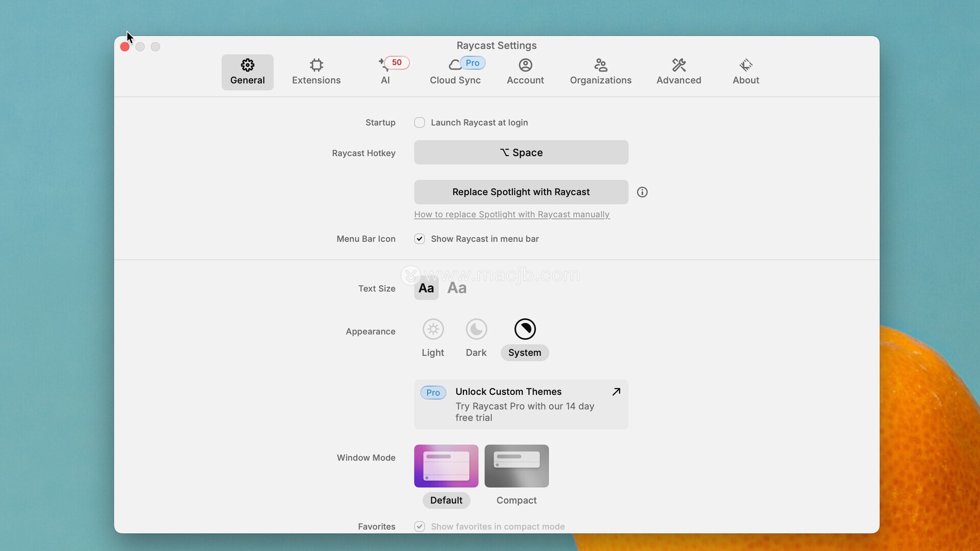
Task: Click the Default window mode label
Action: [446, 500]
